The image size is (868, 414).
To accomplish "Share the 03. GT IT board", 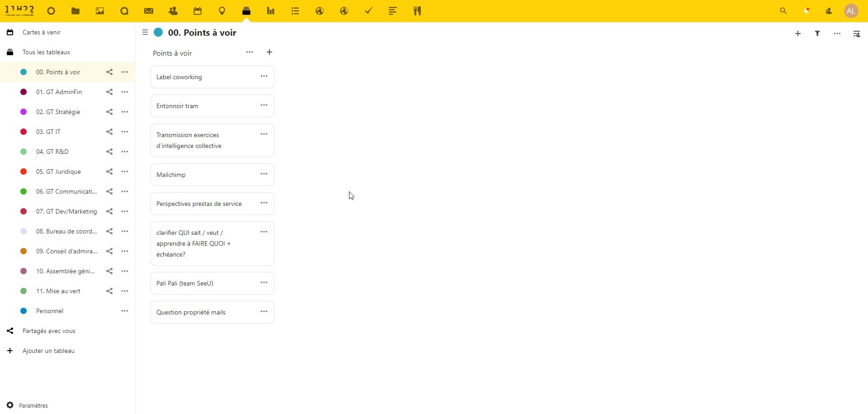I will pos(109,132).
